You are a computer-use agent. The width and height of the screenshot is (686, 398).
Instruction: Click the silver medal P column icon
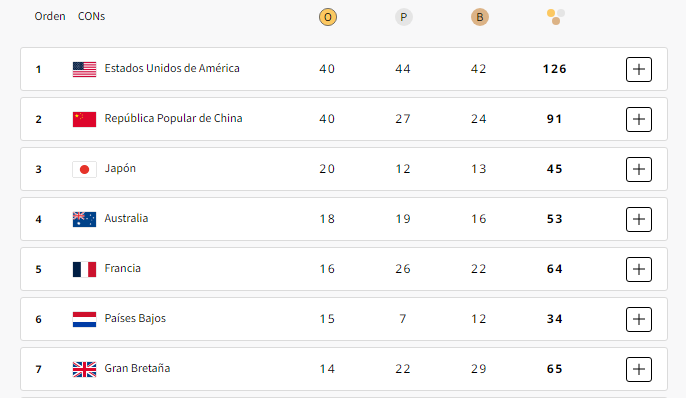point(403,17)
